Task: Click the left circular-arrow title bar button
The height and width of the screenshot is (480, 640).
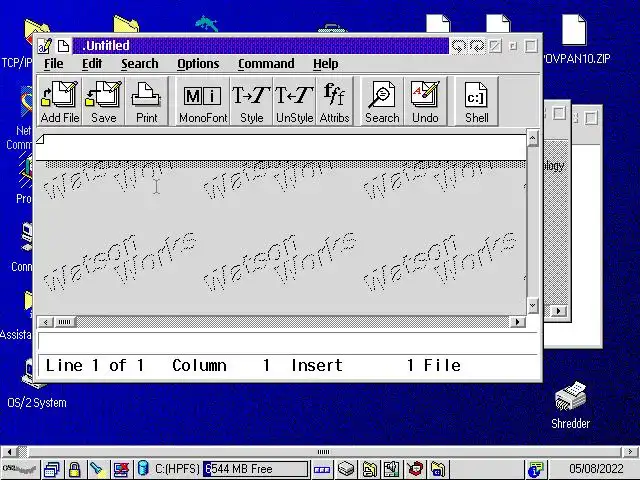Action: pyautogui.click(x=459, y=46)
